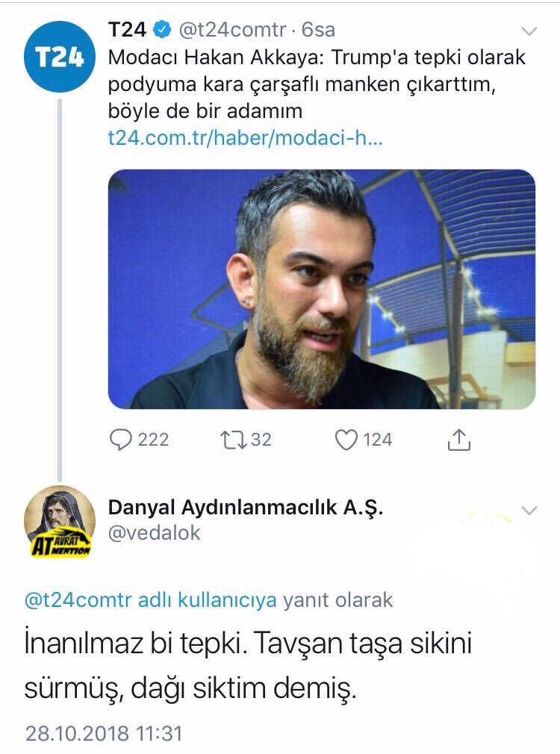Select the reply text starting with İnanılmaz
The image size is (560, 754).
(x=248, y=666)
